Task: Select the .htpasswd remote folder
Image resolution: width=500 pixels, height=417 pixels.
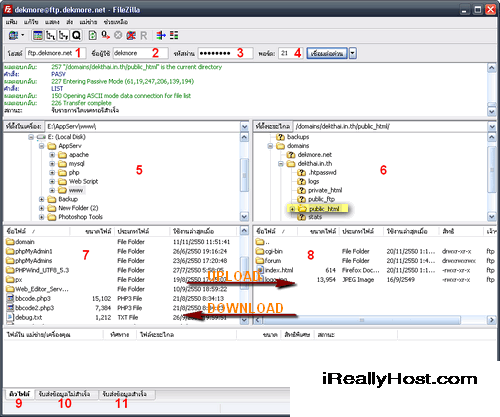Action: point(322,172)
